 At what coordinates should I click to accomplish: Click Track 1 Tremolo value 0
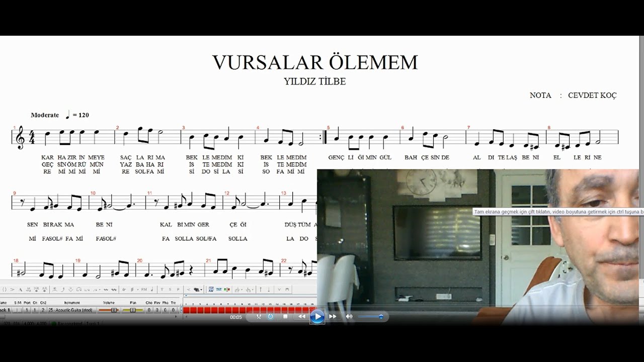click(x=173, y=310)
